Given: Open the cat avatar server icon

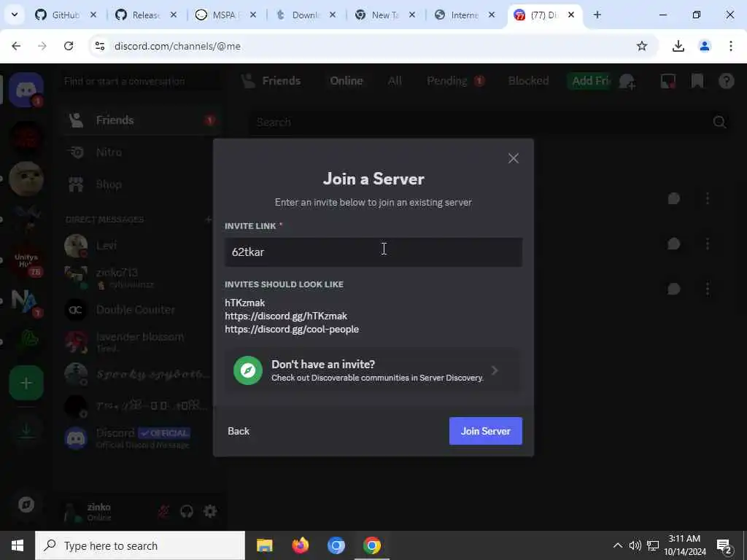Looking at the screenshot, I should click(x=26, y=179).
